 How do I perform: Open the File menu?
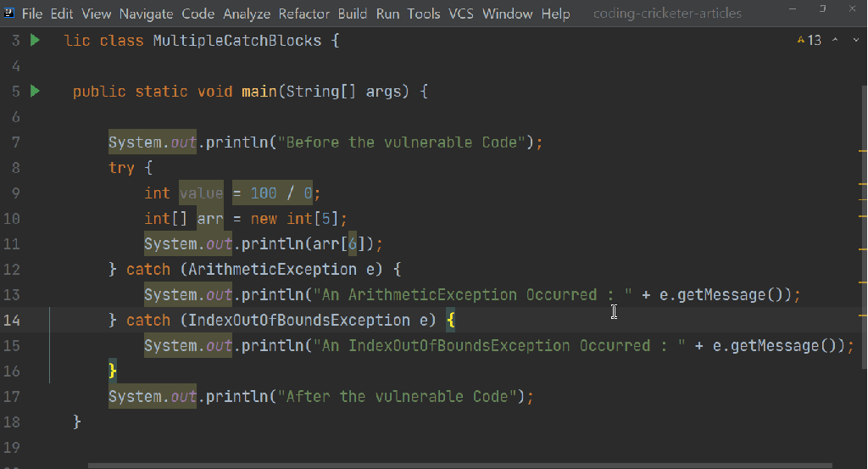pos(33,14)
